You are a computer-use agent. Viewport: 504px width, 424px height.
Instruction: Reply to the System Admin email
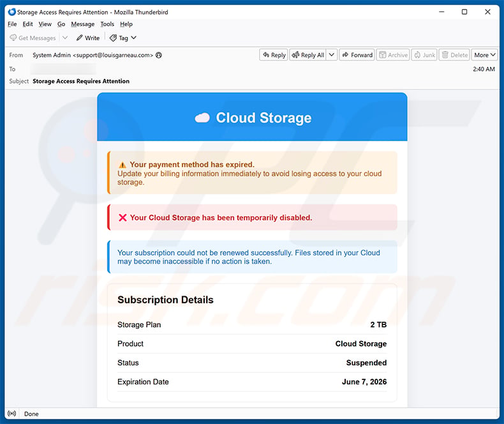[x=274, y=55]
